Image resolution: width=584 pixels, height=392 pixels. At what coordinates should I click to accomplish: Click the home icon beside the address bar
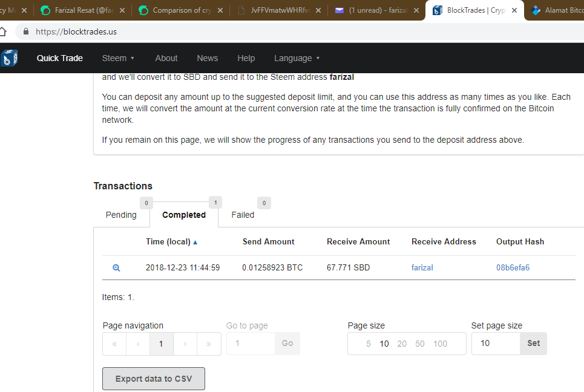(3, 31)
